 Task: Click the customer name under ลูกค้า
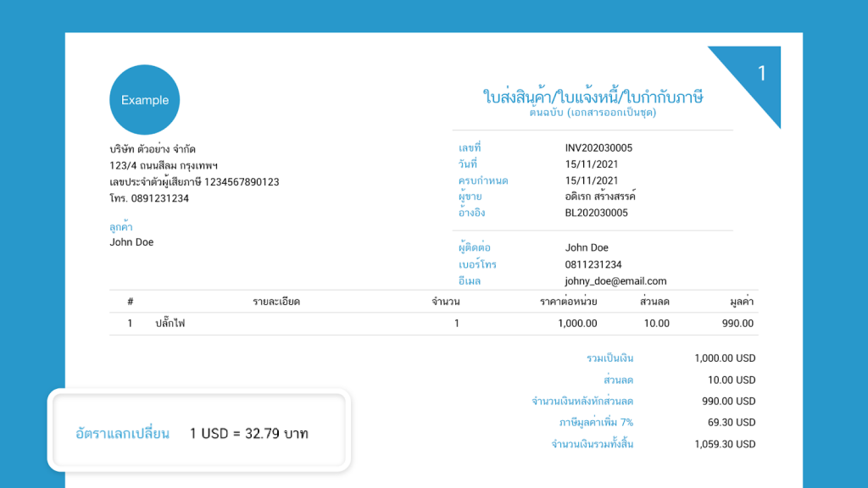[131, 242]
